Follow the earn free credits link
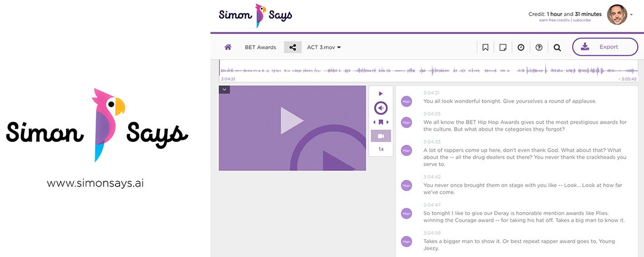This screenshot has height=257, width=644. pyautogui.click(x=554, y=20)
